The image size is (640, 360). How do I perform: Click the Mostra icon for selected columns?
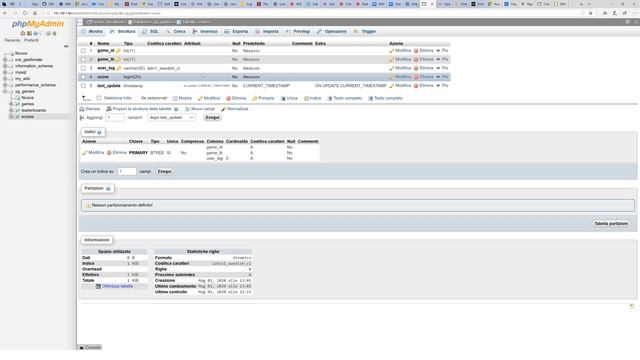coord(175,98)
